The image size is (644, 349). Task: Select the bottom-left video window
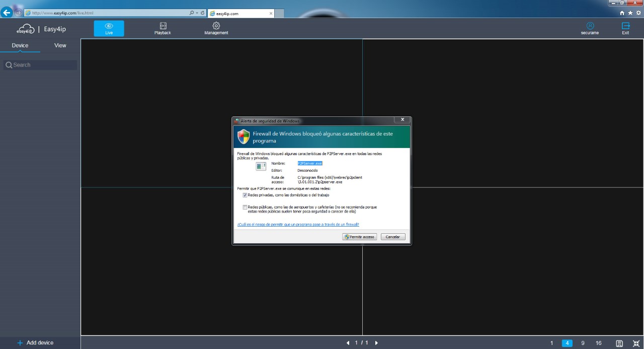(x=221, y=261)
